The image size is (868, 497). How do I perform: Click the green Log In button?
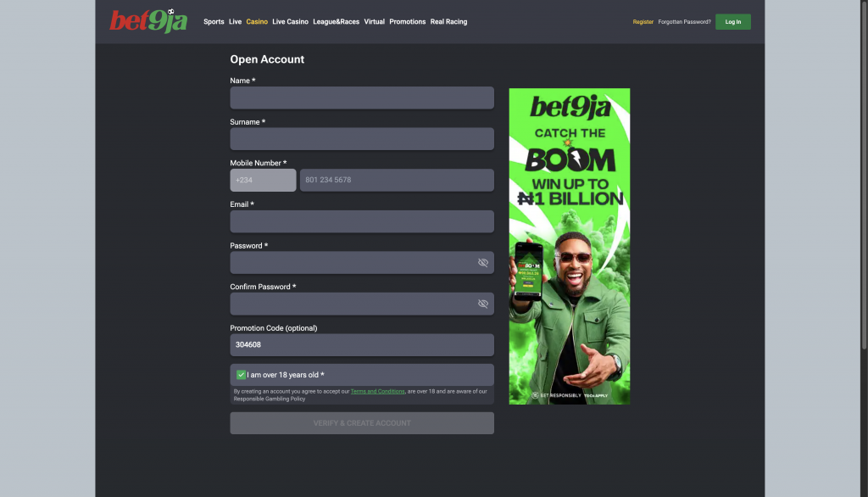point(733,21)
